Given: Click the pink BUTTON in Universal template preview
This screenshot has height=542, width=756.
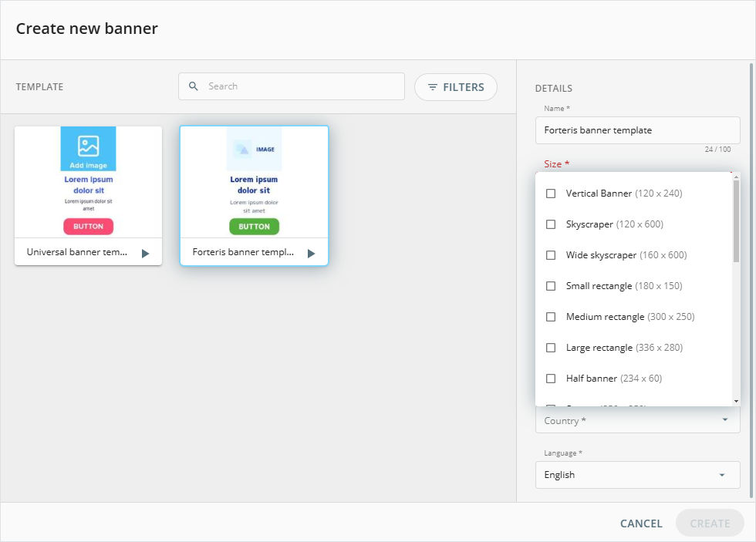Looking at the screenshot, I should (88, 227).
